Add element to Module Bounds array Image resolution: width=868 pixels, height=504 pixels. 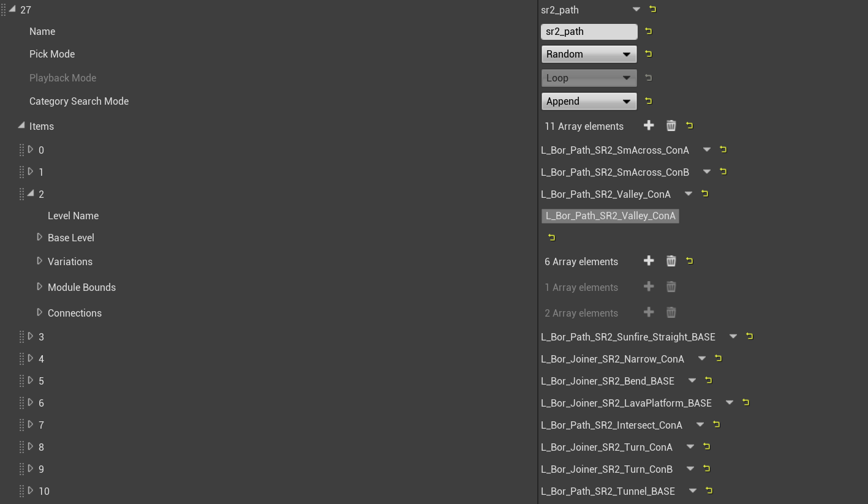point(649,287)
